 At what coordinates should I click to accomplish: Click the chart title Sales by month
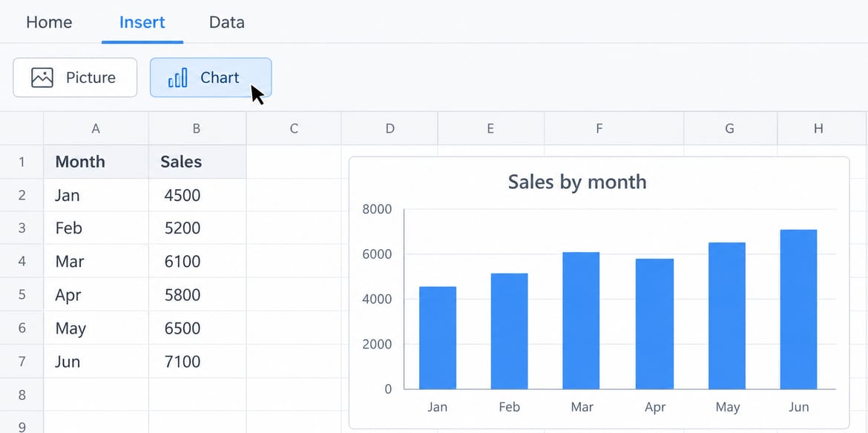[x=577, y=182]
